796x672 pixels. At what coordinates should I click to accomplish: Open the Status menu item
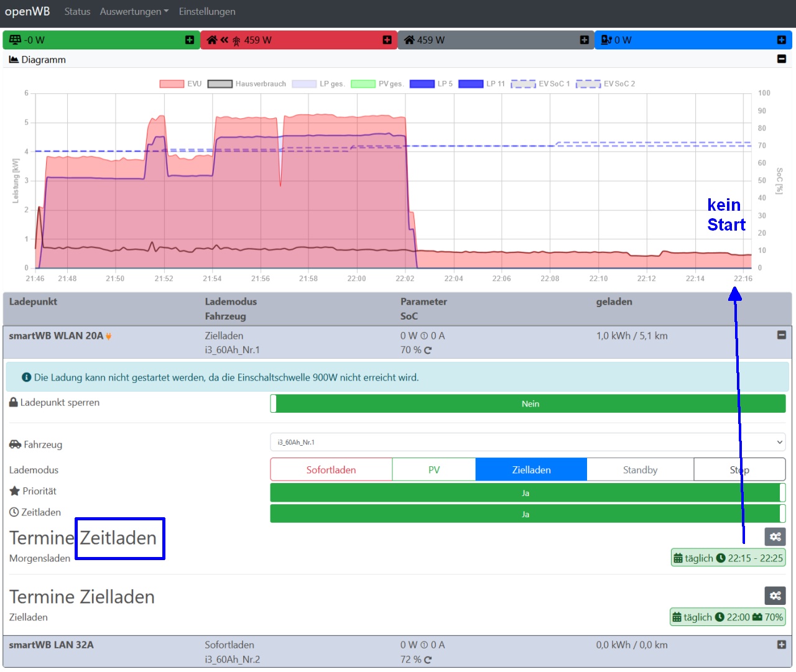77,12
